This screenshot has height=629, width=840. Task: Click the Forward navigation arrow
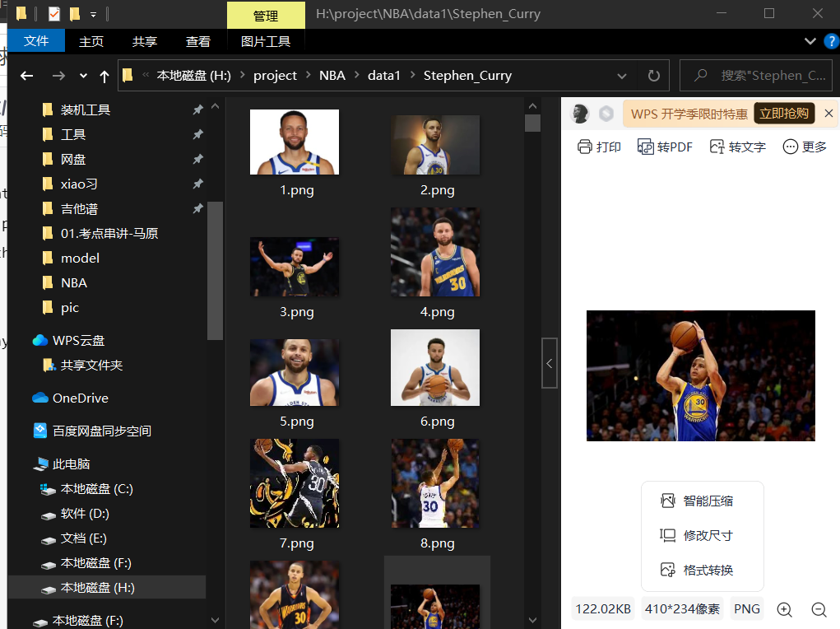[x=58, y=76]
